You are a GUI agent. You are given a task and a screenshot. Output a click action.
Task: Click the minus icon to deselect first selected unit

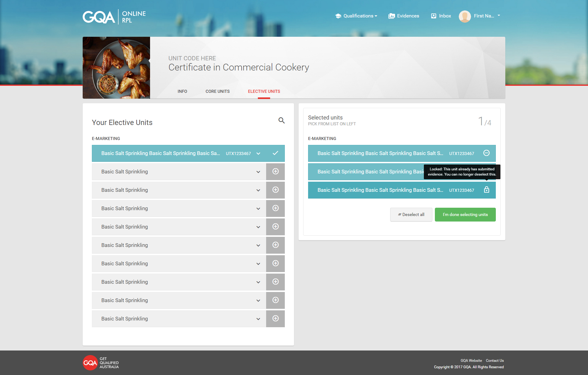[x=486, y=153]
